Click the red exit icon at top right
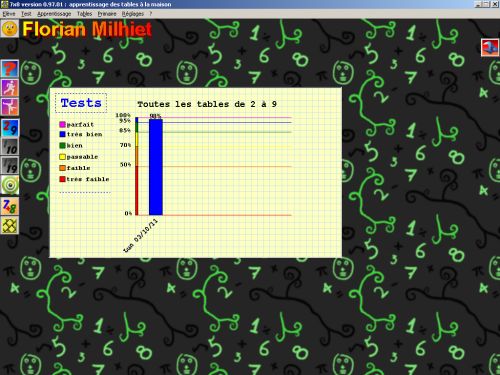Viewport: 500px width, 375px height. 490,47
